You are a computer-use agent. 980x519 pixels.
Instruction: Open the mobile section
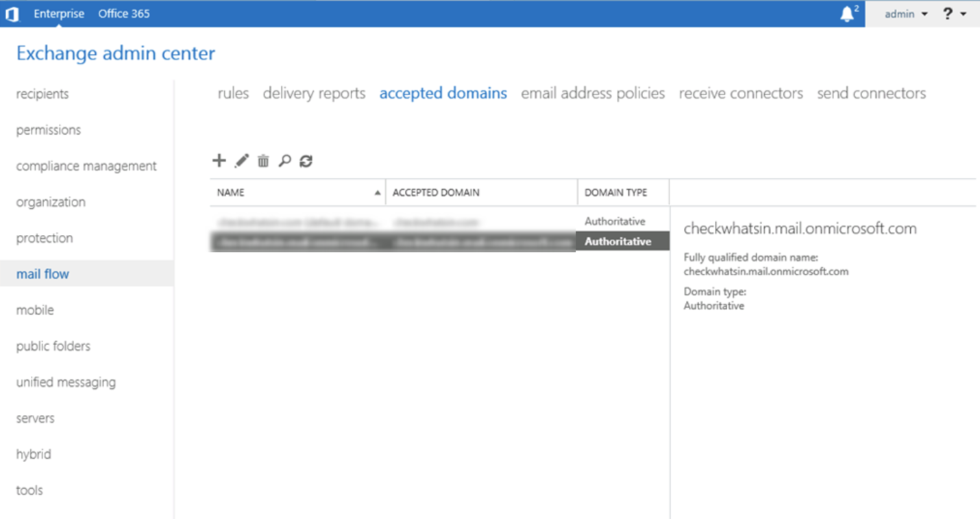coord(35,310)
